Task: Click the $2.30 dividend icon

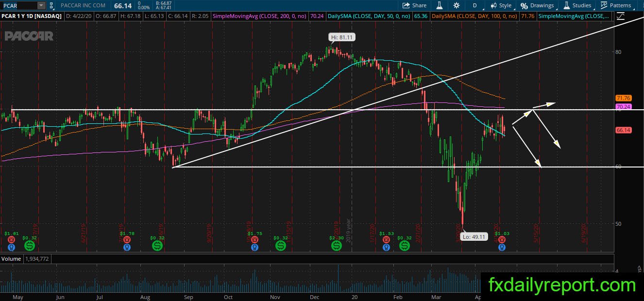Action: click(336, 246)
